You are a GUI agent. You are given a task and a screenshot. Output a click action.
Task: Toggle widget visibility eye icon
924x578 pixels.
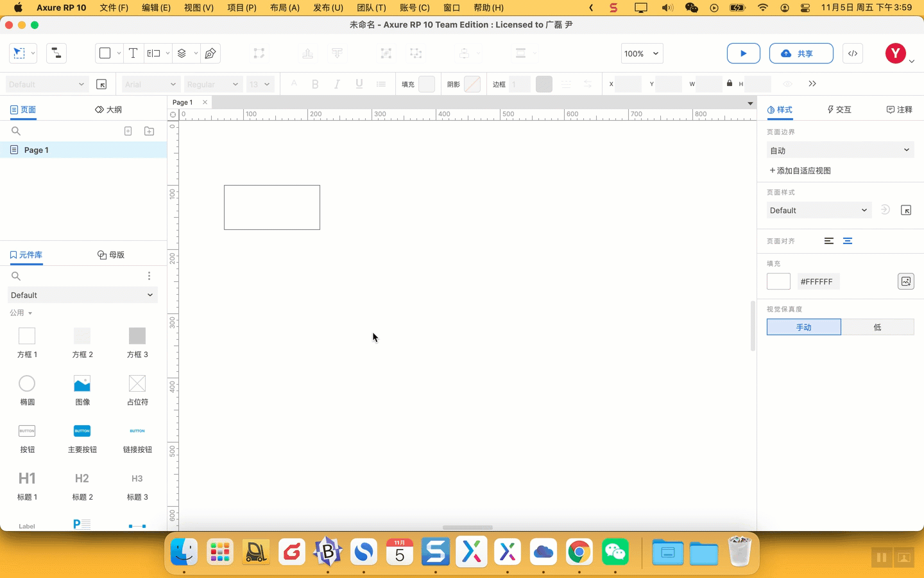coord(787,84)
